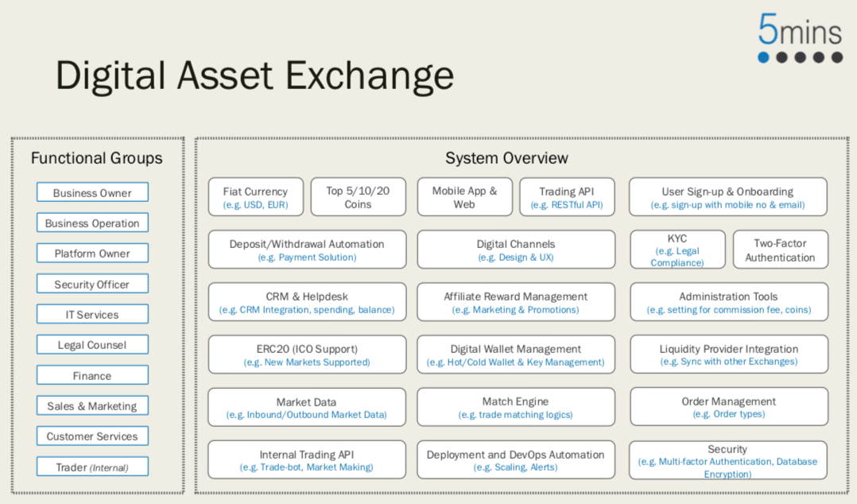Click the Customer Services box
The image size is (857, 504).
[x=92, y=436]
